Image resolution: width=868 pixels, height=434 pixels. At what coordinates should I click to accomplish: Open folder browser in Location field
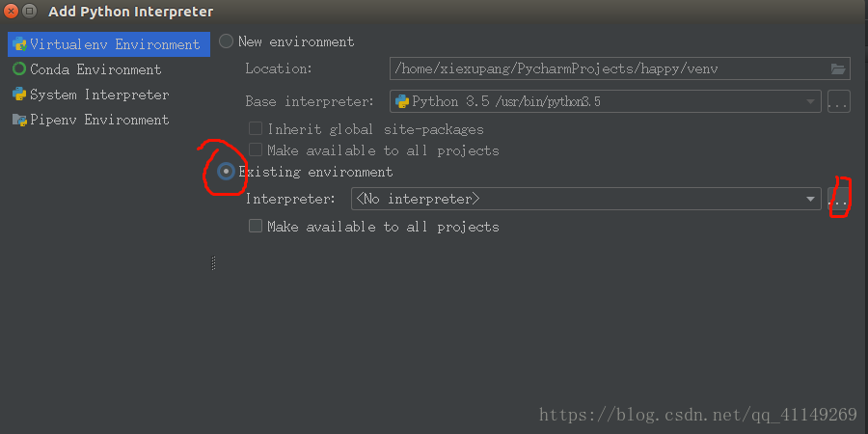(838, 68)
